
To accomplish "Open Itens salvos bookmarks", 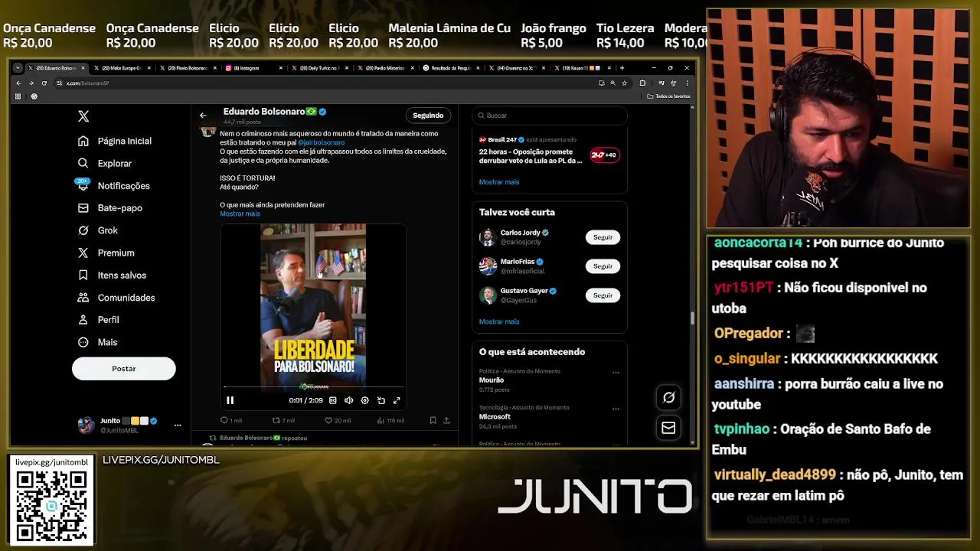I will pyautogui.click(x=111, y=275).
